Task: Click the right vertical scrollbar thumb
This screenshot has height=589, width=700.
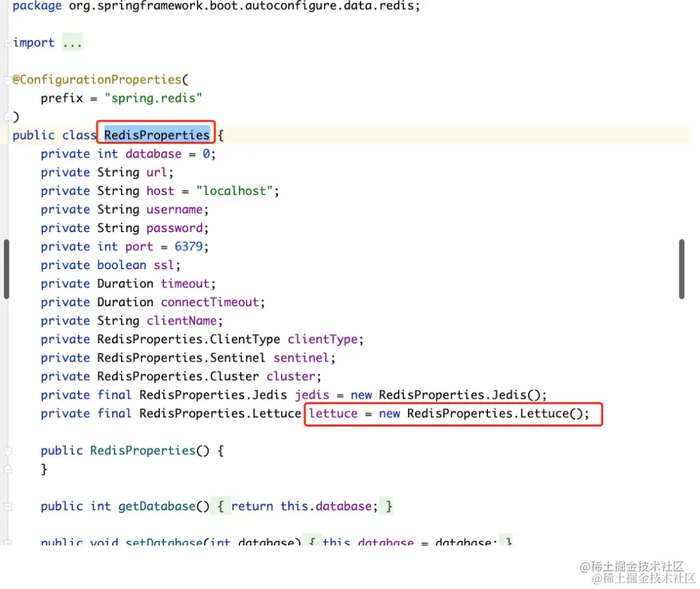Action: click(682, 269)
